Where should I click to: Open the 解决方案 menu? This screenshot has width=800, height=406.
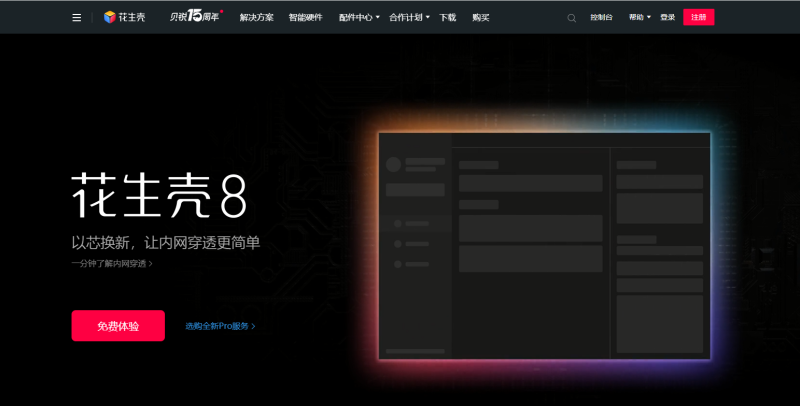pos(257,17)
